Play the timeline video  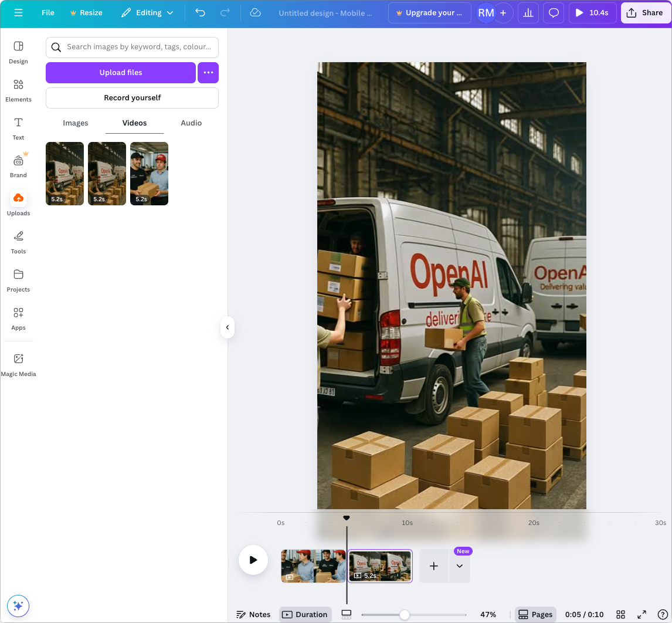click(253, 560)
